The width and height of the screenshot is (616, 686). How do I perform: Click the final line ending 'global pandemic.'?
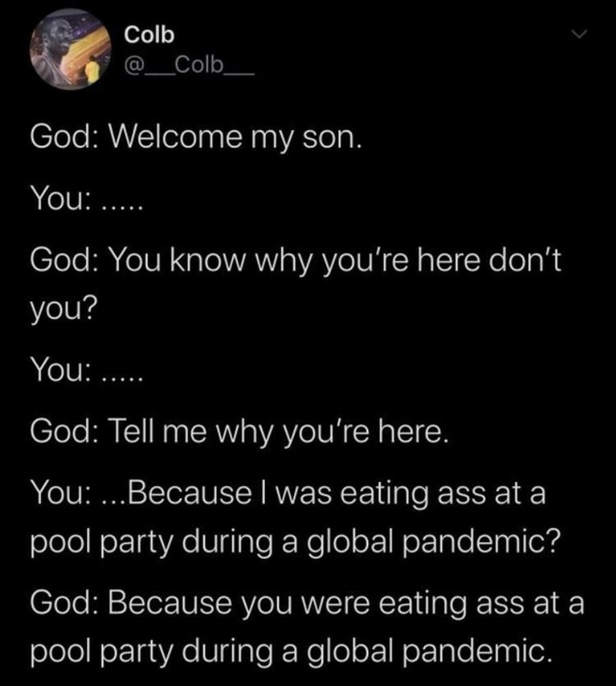(289, 651)
